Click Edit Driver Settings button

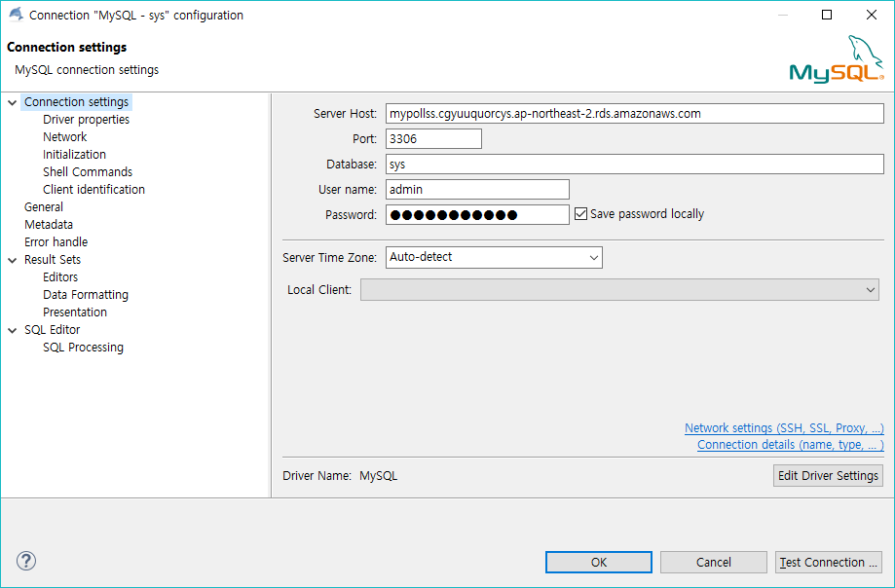(x=828, y=476)
